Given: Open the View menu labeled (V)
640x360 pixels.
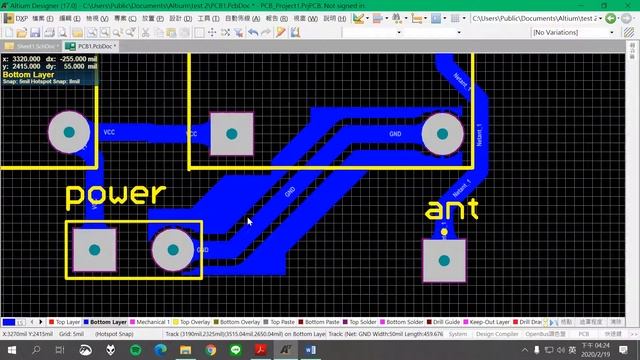Looking at the screenshot, I should [x=97, y=19].
